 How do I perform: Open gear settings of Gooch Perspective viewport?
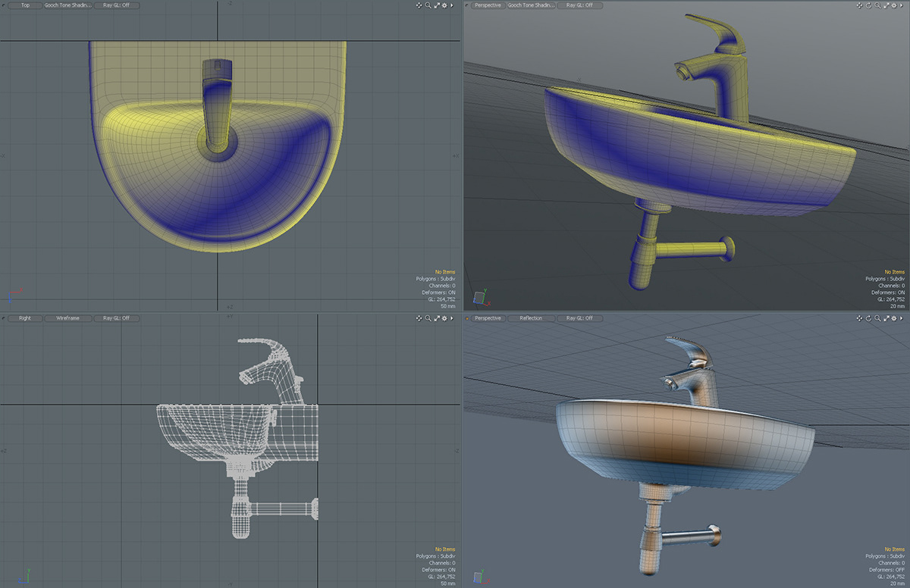coord(894,5)
